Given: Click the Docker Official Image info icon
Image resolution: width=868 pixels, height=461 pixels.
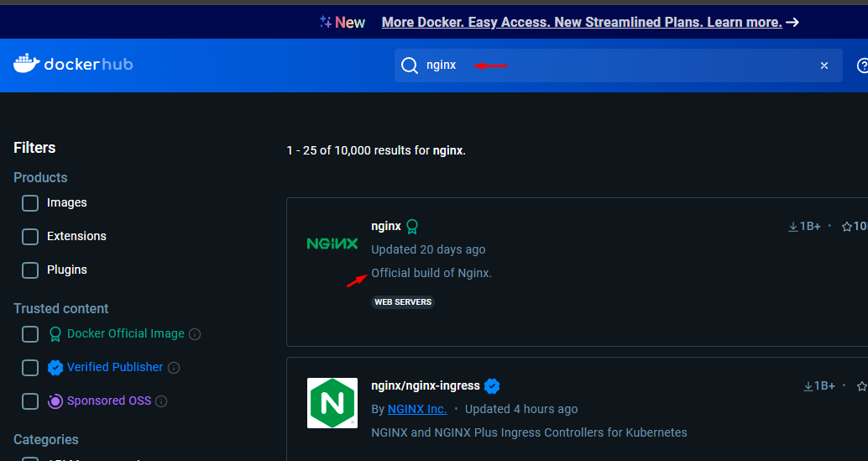Looking at the screenshot, I should point(195,334).
